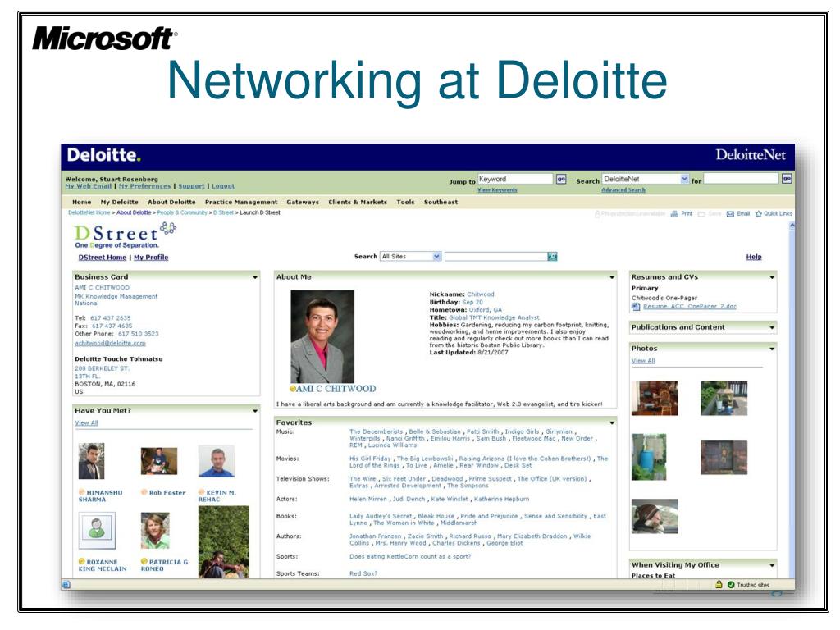
Task: Click the My Preferences link
Action: click(x=144, y=186)
